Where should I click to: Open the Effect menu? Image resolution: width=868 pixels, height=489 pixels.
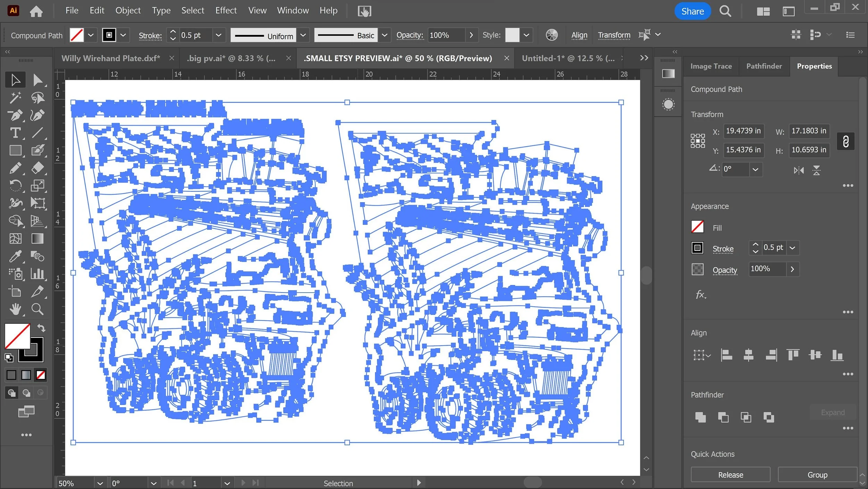226,11
